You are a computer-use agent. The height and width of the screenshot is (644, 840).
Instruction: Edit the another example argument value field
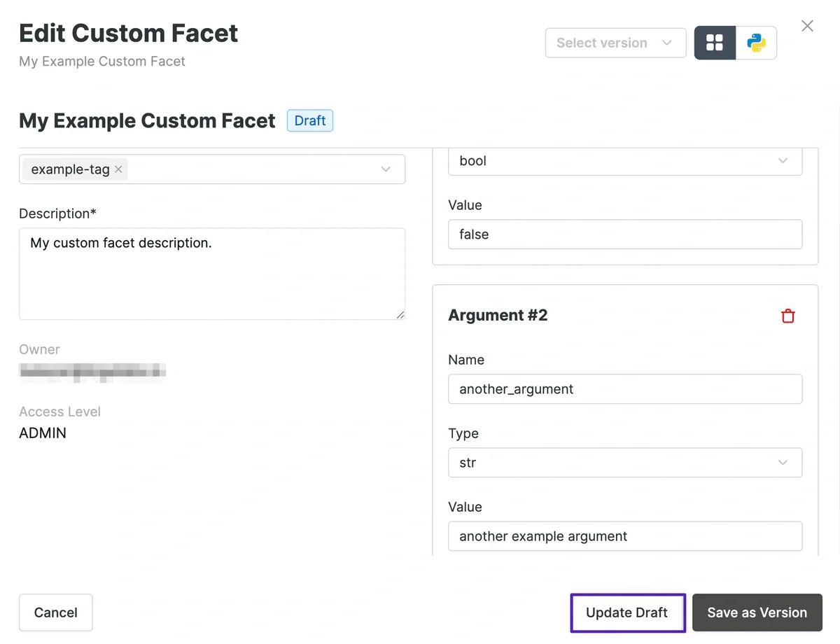click(x=625, y=536)
